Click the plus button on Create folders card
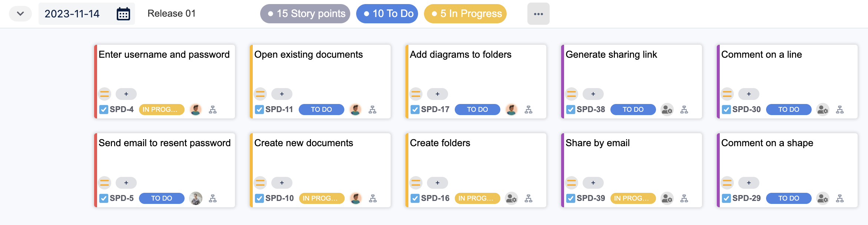 [x=437, y=183]
